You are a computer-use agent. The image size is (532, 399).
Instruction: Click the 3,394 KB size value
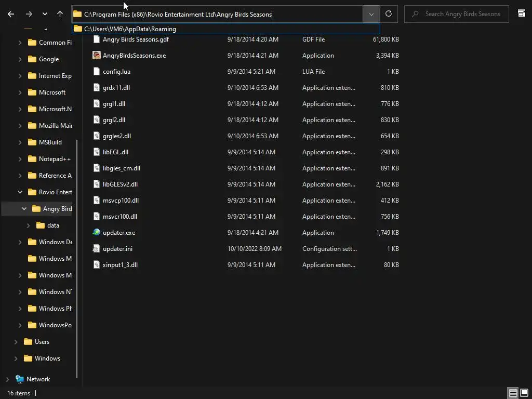coord(388,55)
